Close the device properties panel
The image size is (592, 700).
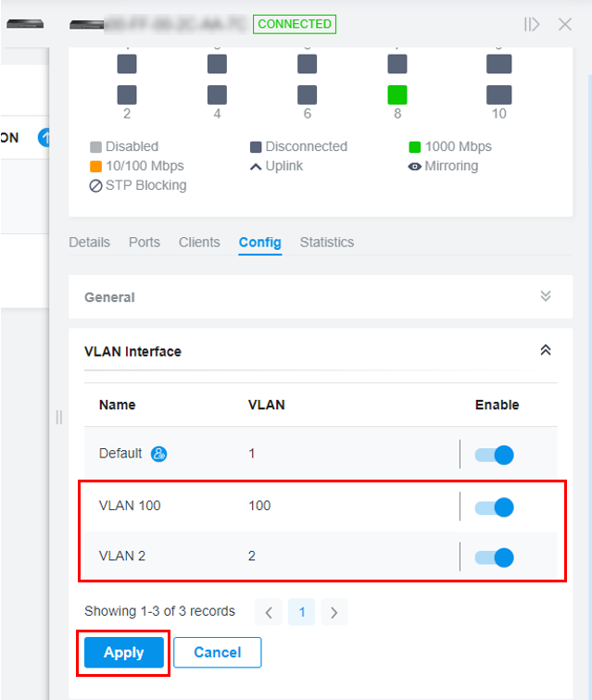(565, 24)
